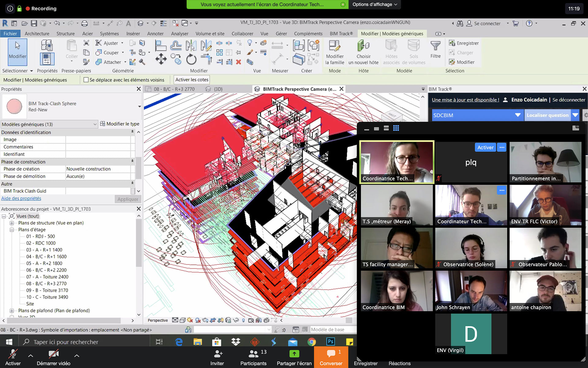Image resolution: width=588 pixels, height=368 pixels.
Task: Click the Print icon in quick access toolbar
Action: pos(85,23)
